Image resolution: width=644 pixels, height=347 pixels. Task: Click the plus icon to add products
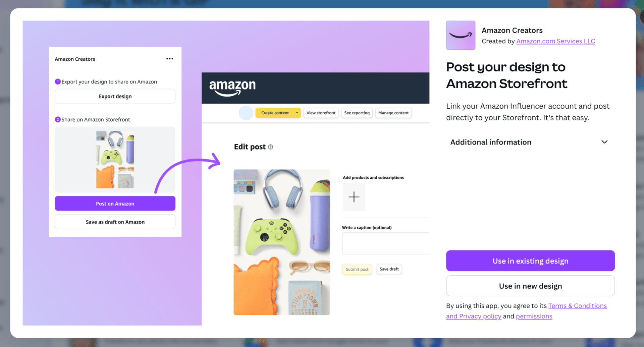pyautogui.click(x=354, y=197)
